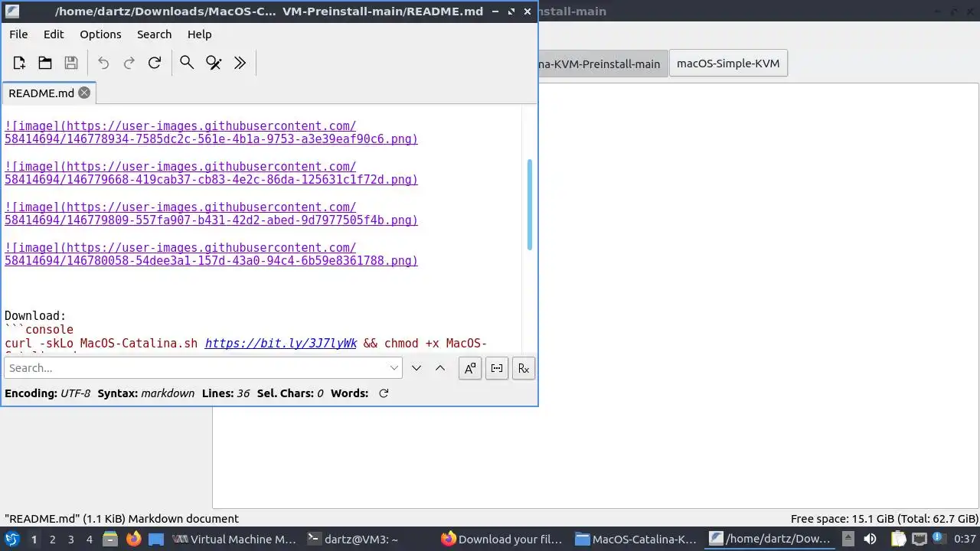Open the Help menu
Image resolution: width=980 pixels, height=551 pixels.
199,34
